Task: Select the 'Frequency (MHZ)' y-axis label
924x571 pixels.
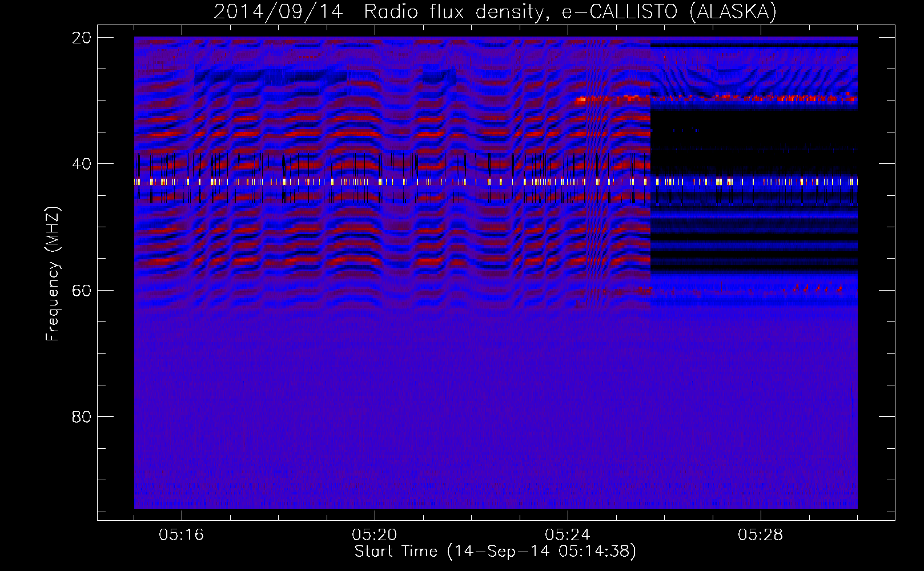Action: click(53, 274)
